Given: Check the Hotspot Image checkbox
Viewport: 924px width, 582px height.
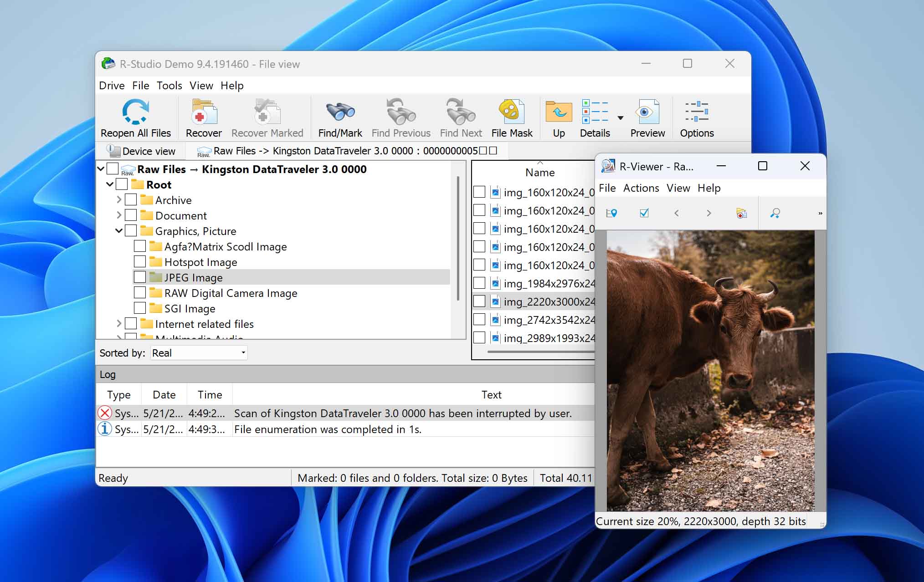Looking at the screenshot, I should (x=140, y=262).
